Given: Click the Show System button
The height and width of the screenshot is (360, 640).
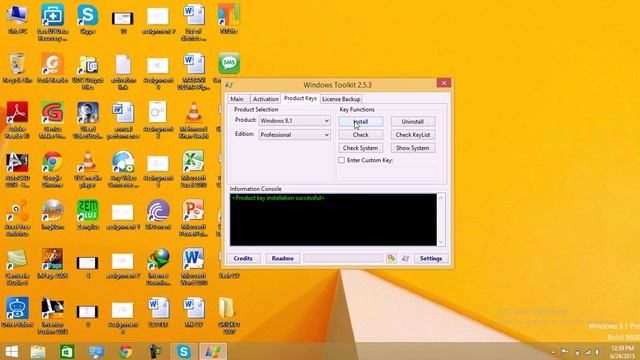Looking at the screenshot, I should tap(413, 148).
